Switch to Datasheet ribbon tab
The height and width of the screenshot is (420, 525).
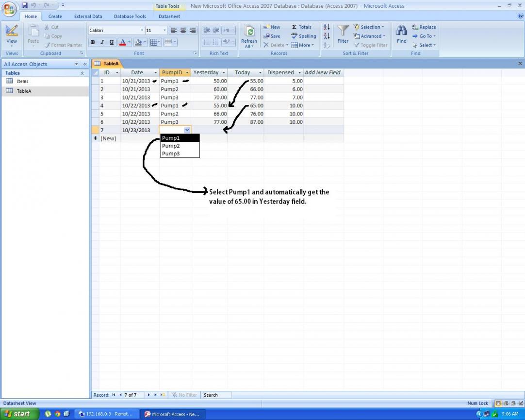pos(169,17)
